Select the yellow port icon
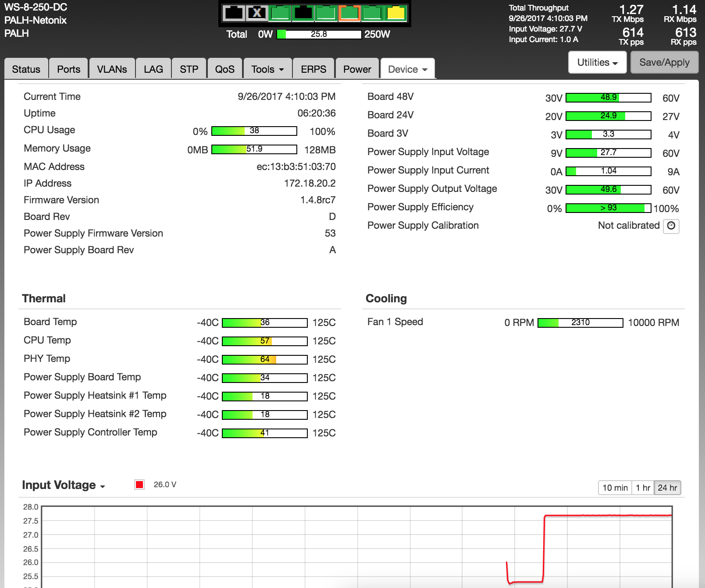Viewport: 705px width, 588px height. coord(396,13)
